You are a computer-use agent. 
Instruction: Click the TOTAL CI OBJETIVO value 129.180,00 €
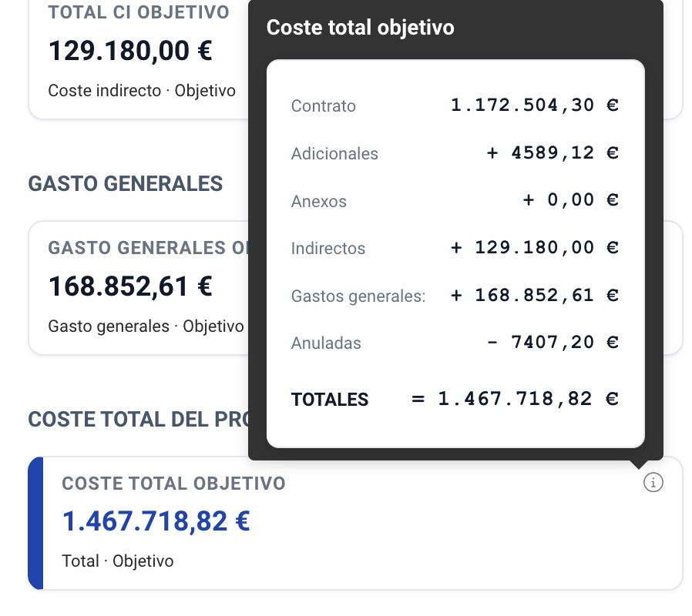[x=130, y=52]
